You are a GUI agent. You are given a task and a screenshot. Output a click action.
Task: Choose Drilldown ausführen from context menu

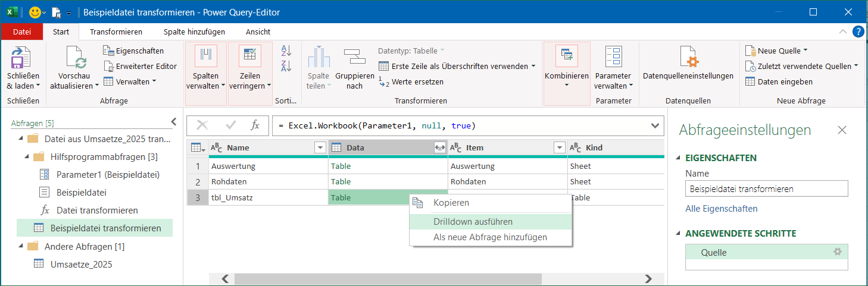click(x=473, y=222)
